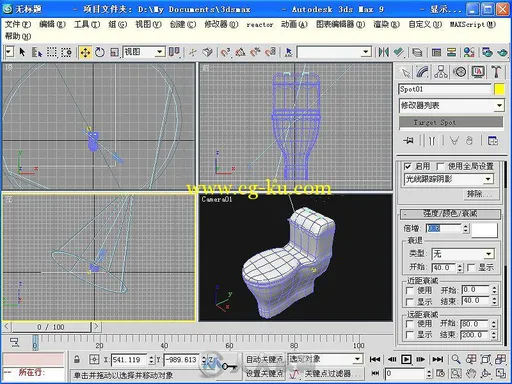Open the Display command panel tab
The width and height of the screenshot is (512, 384).
pyautogui.click(x=478, y=72)
